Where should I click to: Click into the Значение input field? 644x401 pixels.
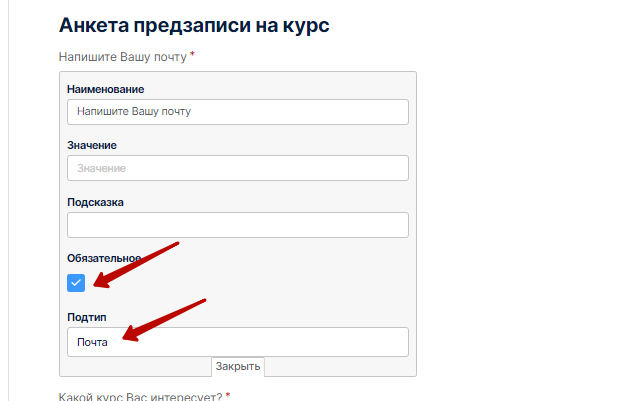click(x=238, y=168)
